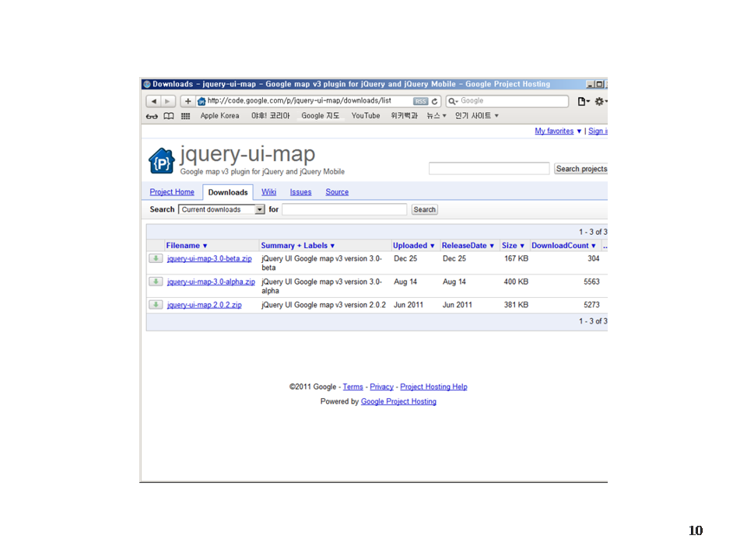Click the 400 KB size cell
This screenshot has width=747, height=560.
coord(517,282)
